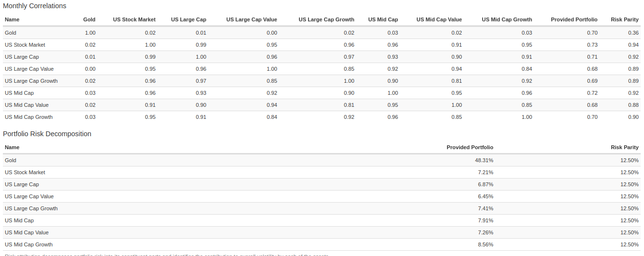The width and height of the screenshot is (644, 256).
Task: Click the Provided Portfolio header in Monthly Correlations table
Action: point(574,20)
